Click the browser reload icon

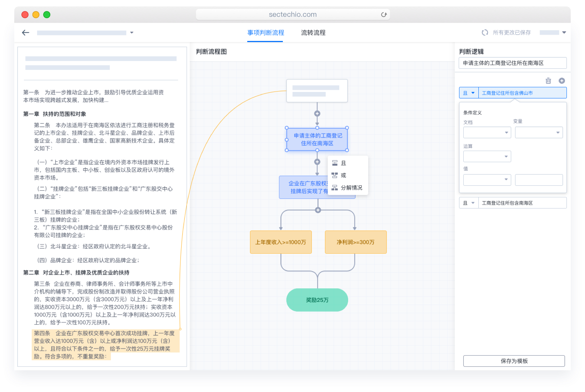pyautogui.click(x=384, y=15)
